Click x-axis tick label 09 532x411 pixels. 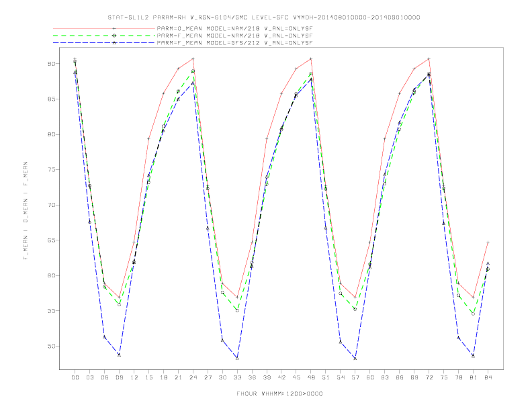click(x=119, y=377)
